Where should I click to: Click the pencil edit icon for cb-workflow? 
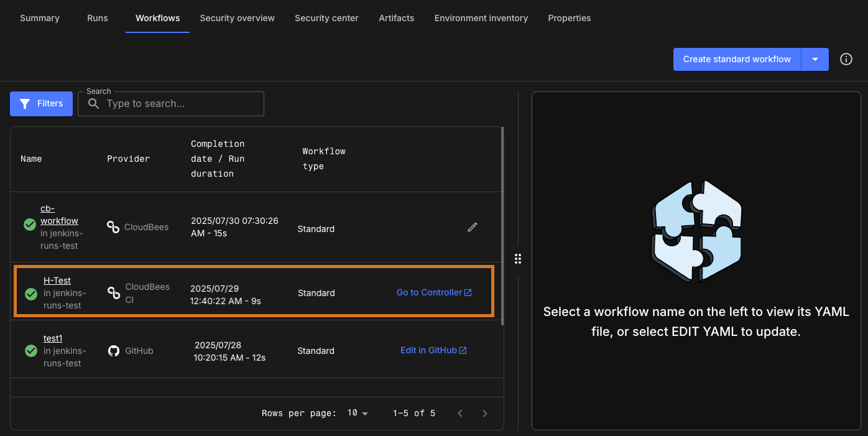473,227
